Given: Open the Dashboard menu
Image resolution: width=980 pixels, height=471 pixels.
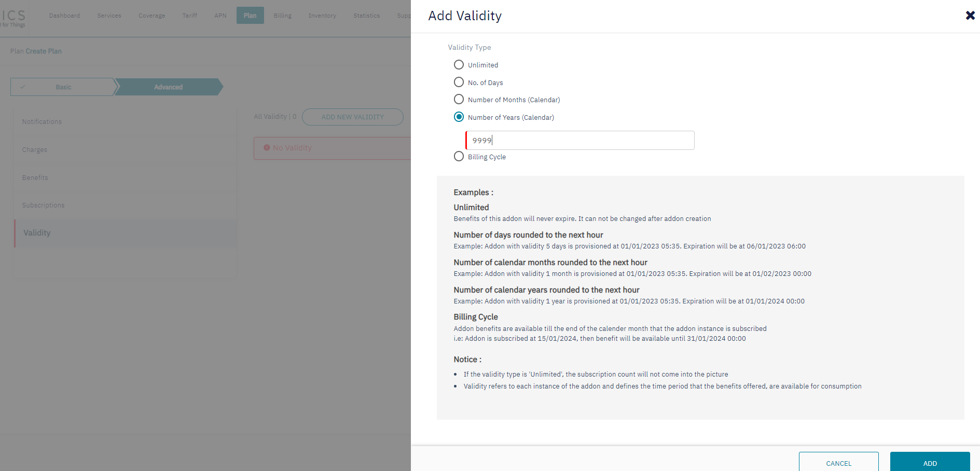Looking at the screenshot, I should [64, 16].
